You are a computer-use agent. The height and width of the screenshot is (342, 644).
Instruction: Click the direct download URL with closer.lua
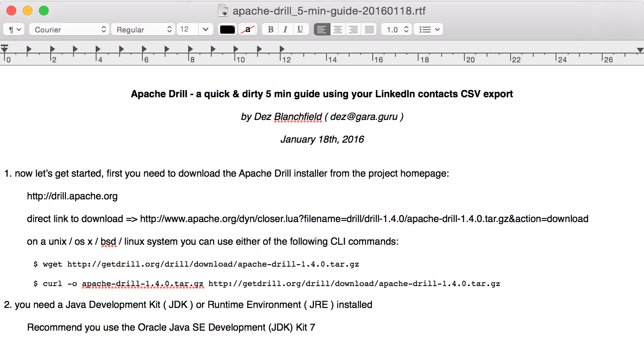(364, 219)
